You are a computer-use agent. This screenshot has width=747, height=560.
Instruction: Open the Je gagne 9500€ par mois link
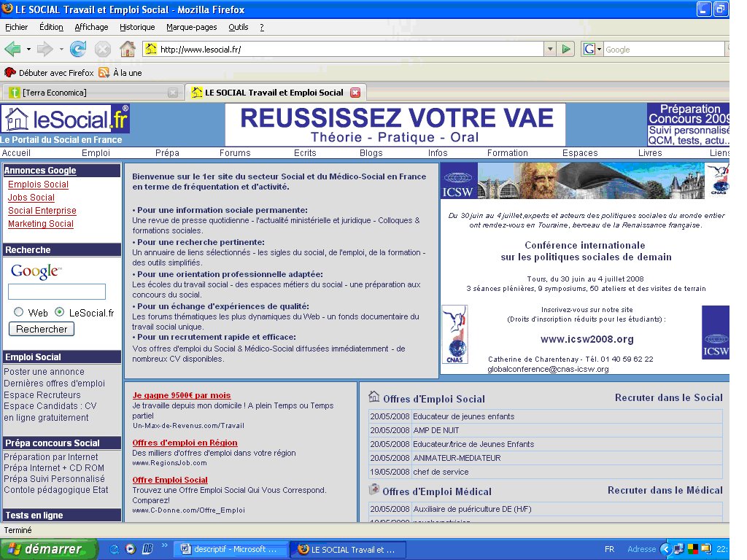click(x=182, y=395)
